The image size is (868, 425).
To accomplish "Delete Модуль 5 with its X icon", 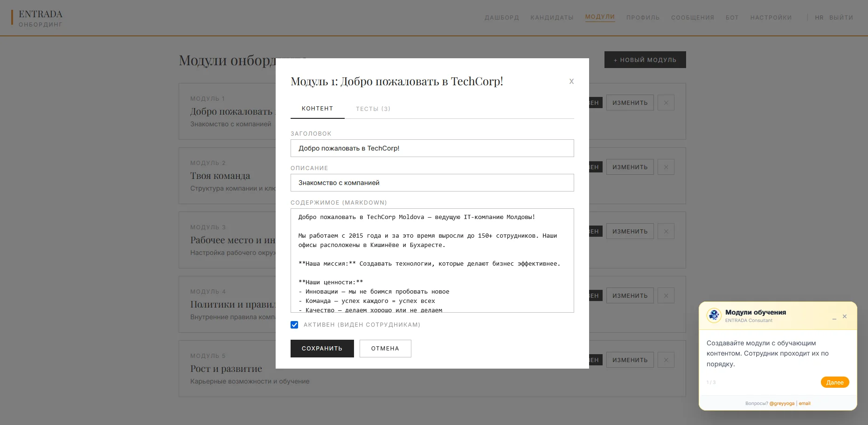I will coord(666,360).
